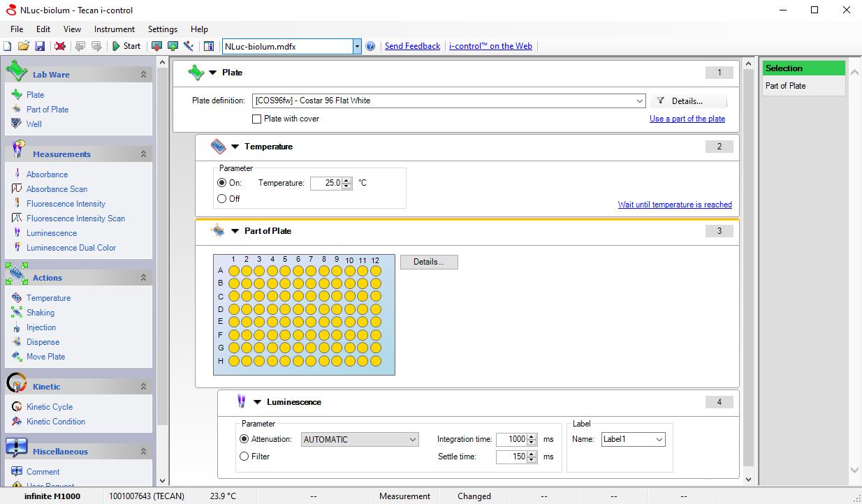Add a Kinetic Condition element
This screenshot has height=504, width=862.
(56, 422)
